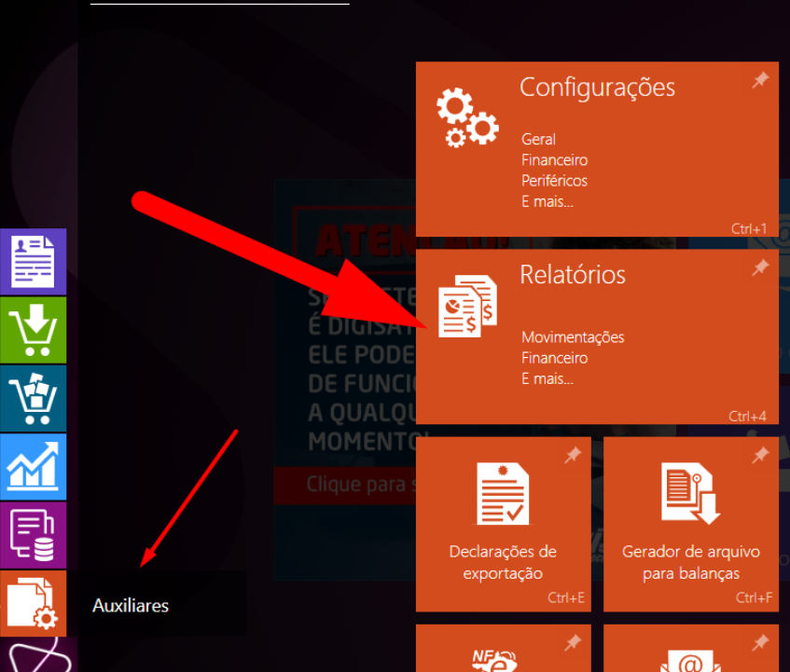Click the purple document database sidebar icon
This screenshot has height=672, width=790.
click(x=33, y=535)
